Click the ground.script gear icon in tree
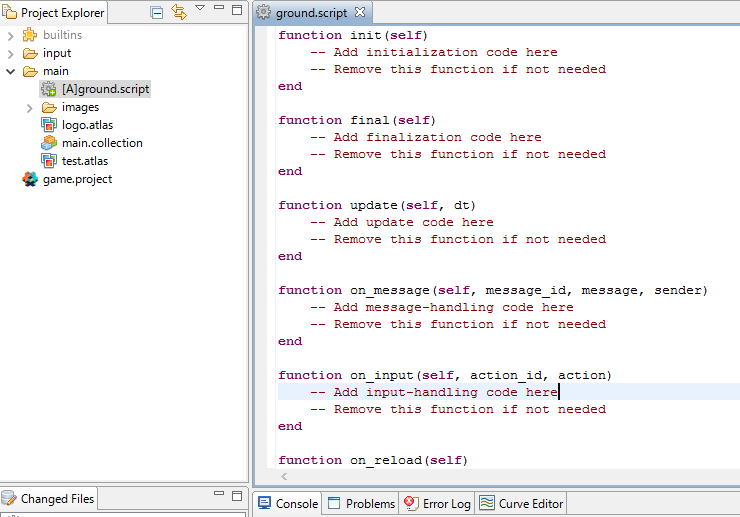Screen dimensions: 740x517 click(49, 89)
